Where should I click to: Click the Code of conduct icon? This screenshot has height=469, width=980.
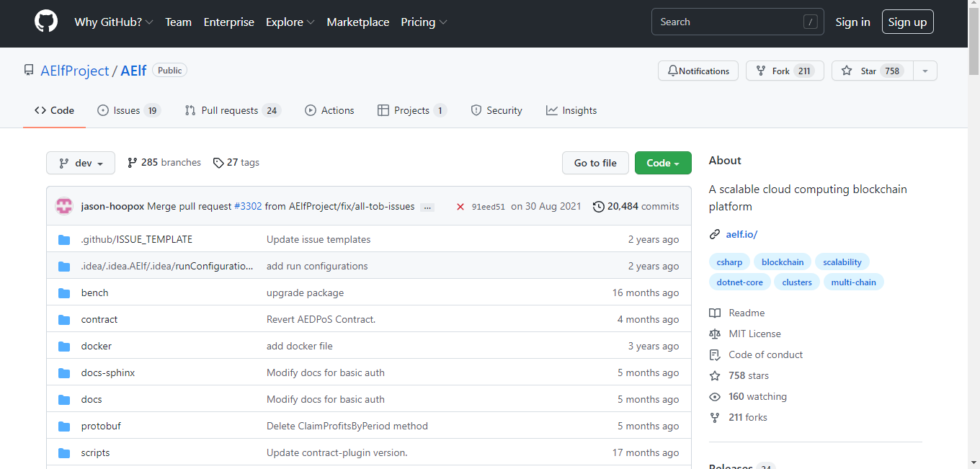click(x=715, y=355)
